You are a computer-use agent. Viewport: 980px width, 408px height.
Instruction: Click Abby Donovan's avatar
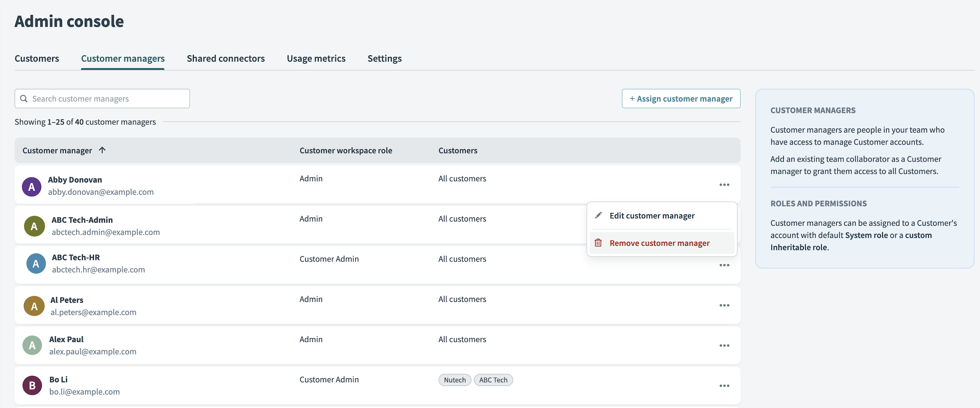click(31, 186)
